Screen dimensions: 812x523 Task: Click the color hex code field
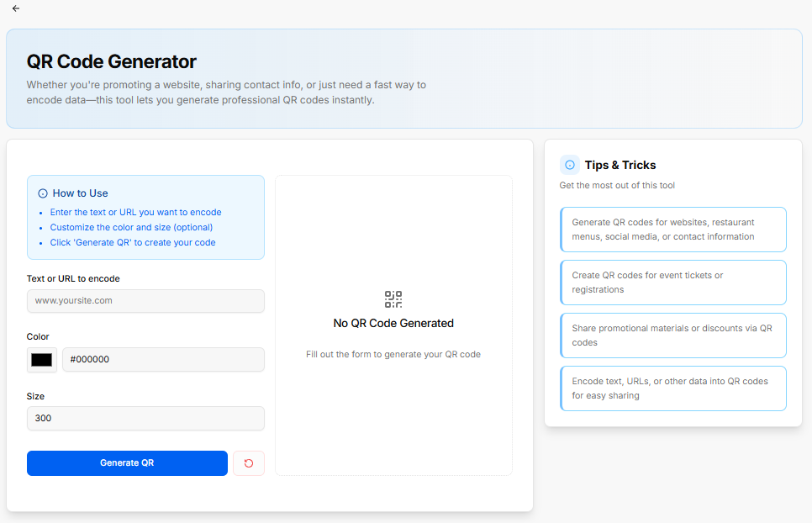point(164,359)
